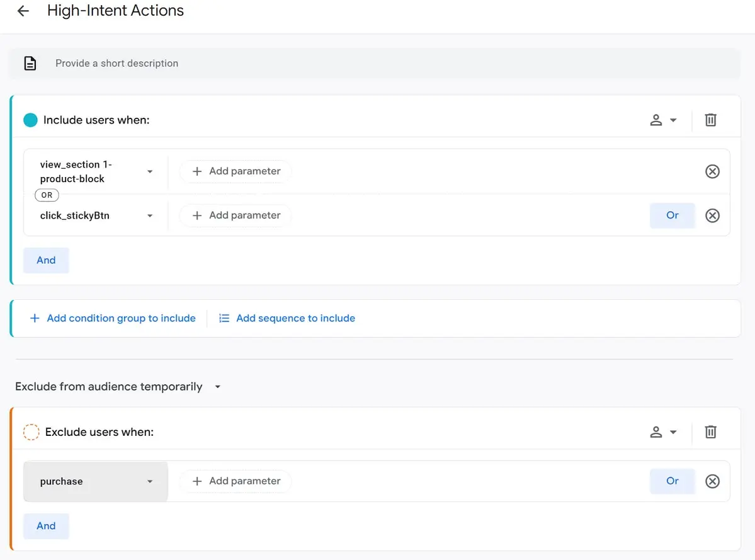Viewport: 755px width, 560px height.
Task: Remove the click_stickyBtn condition
Action: (712, 215)
